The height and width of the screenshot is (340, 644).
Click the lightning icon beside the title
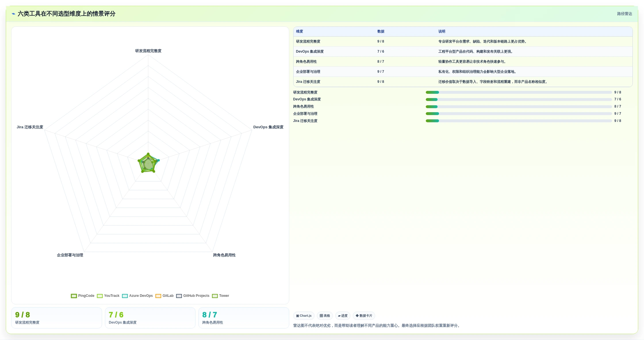(x=14, y=14)
